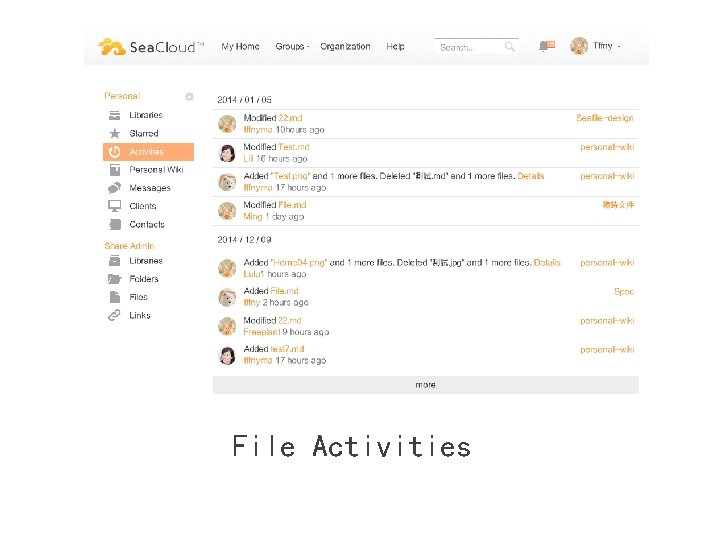The image size is (720, 540).
Task: Open the 'Test.png' file link
Action: coord(291,176)
